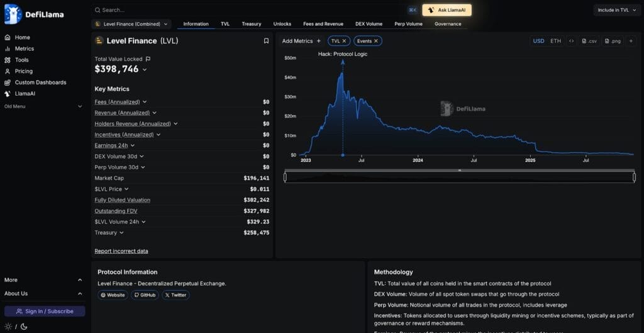Click the right handle of the chart range slider
This screenshot has height=333, width=644.
(x=634, y=177)
